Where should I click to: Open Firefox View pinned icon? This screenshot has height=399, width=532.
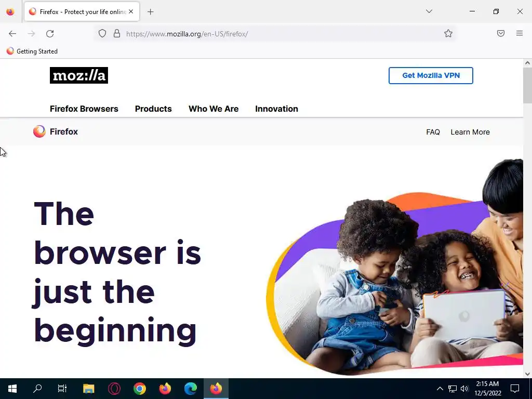click(10, 11)
